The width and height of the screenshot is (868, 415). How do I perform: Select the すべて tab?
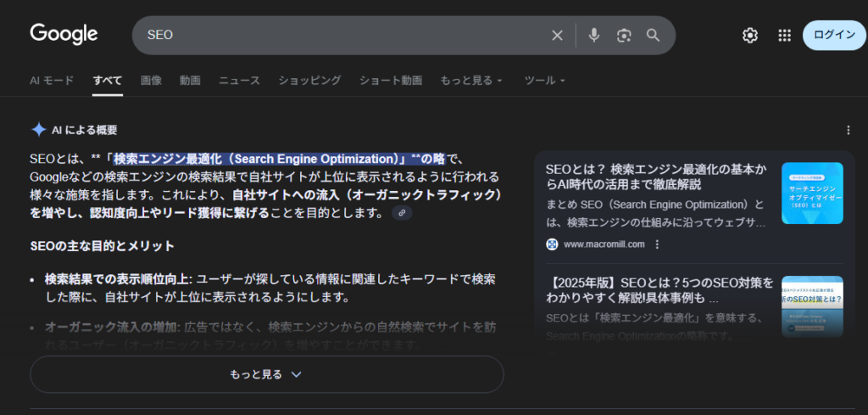pyautogui.click(x=108, y=81)
